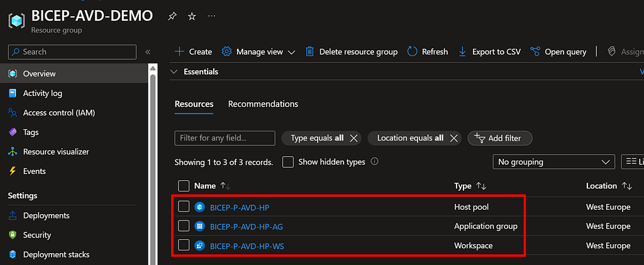Viewport: 644px width, 265px height.
Task: Click the Activity log icon
Action: pyautogui.click(x=13, y=93)
